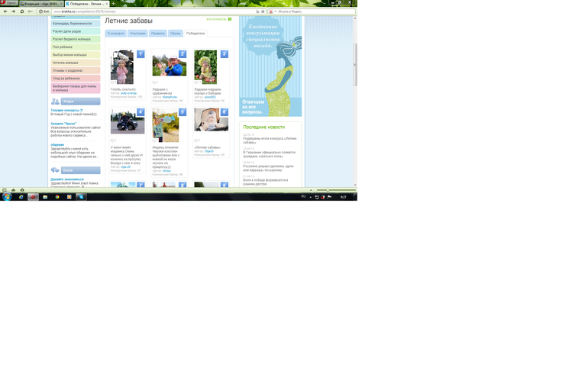This screenshot has height=371, width=588.
Task: Click the green arrow icon beside все конкурсы
Action: point(230,19)
